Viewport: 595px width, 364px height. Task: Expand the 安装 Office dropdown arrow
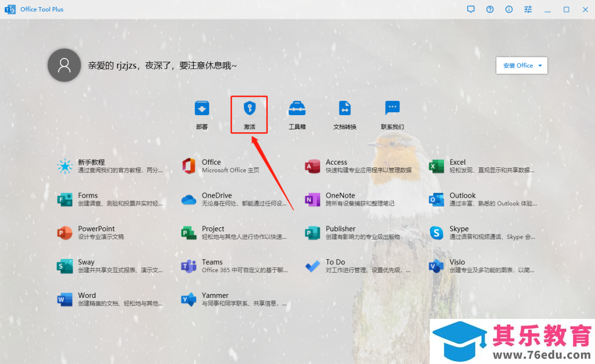[x=540, y=66]
